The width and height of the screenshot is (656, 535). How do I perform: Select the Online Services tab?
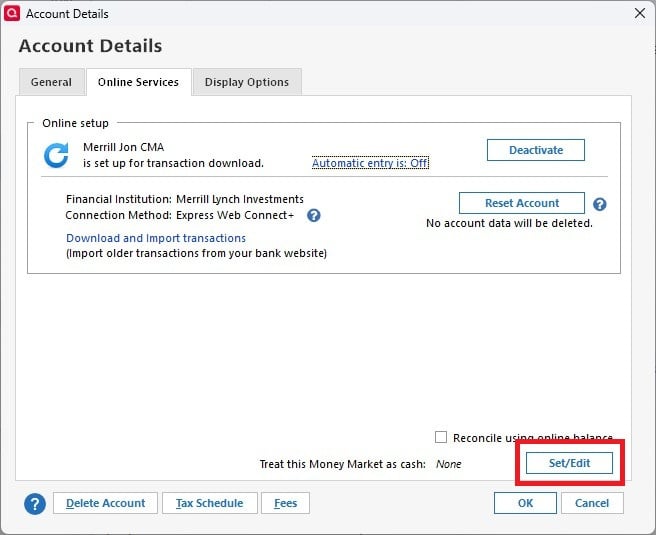point(138,82)
